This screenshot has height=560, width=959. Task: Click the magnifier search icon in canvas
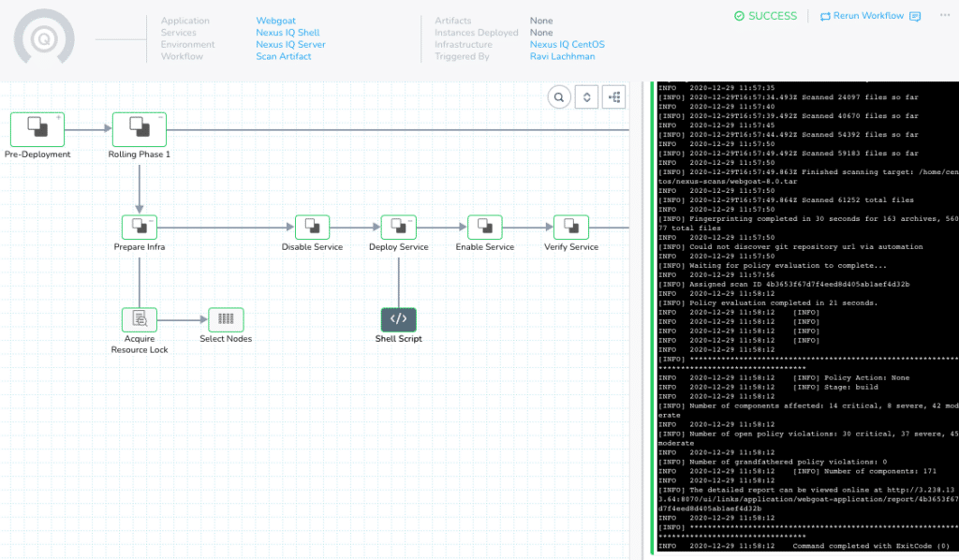tap(559, 97)
